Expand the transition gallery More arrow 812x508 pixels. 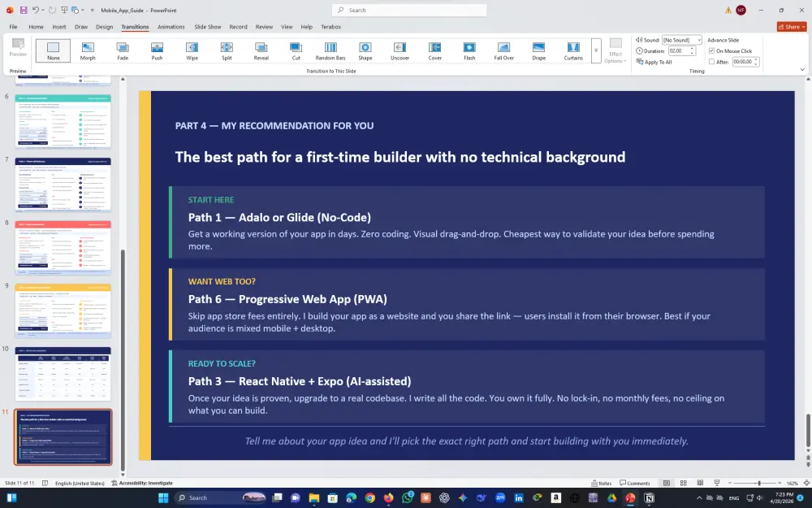point(596,50)
